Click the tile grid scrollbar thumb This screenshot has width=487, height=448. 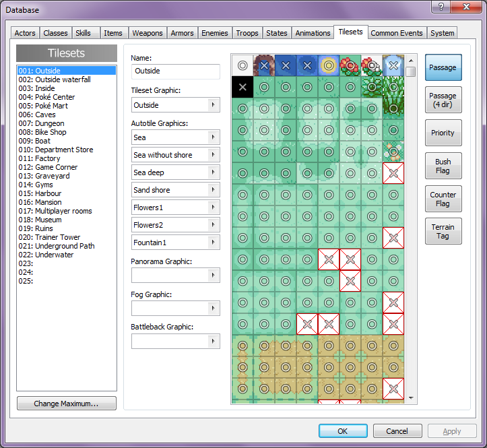click(x=411, y=72)
